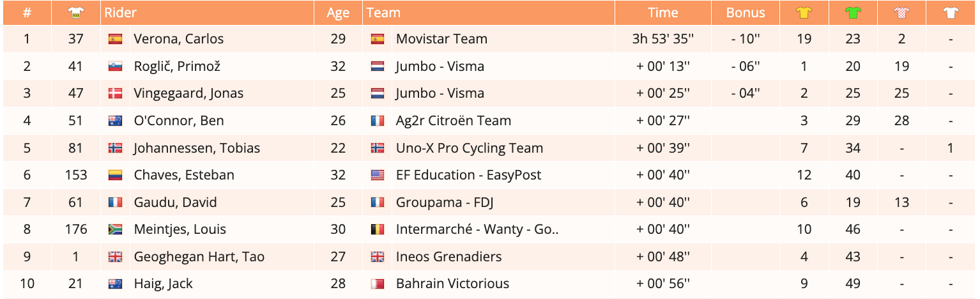
Task: Click the green jersey column header icon
Action: [853, 13]
